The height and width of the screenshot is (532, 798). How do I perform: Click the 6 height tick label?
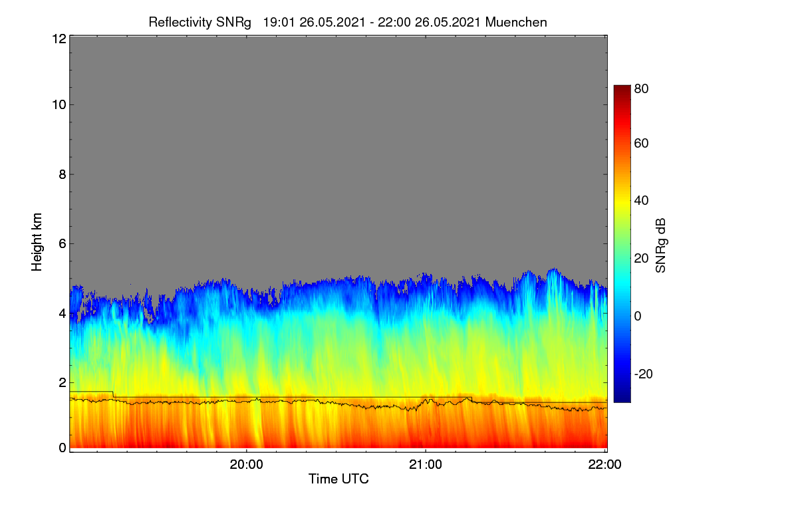61,243
